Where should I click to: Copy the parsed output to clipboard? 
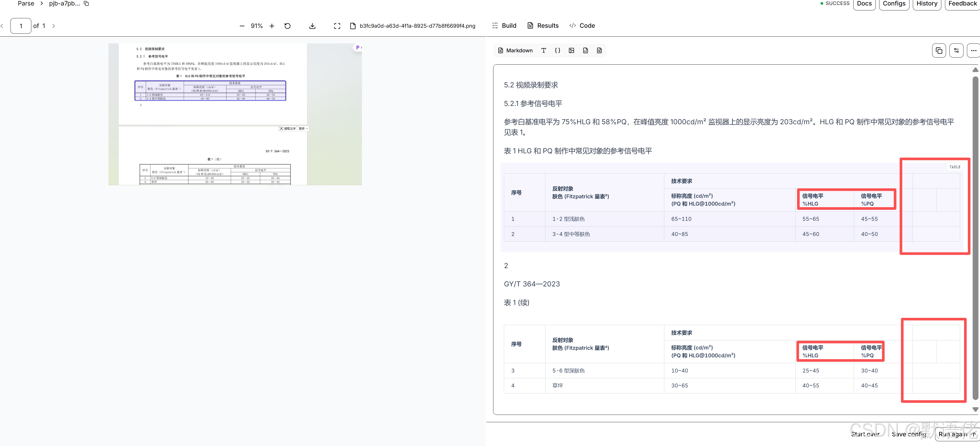[939, 50]
